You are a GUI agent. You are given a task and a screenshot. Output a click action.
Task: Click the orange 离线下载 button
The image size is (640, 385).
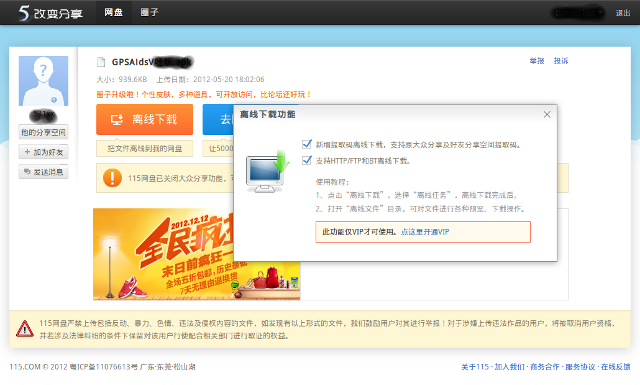[144, 119]
